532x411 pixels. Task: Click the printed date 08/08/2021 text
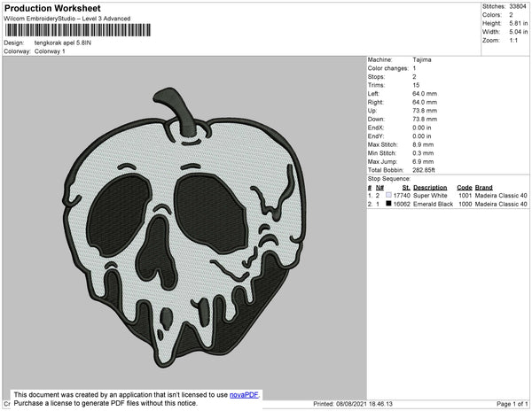coord(352,404)
